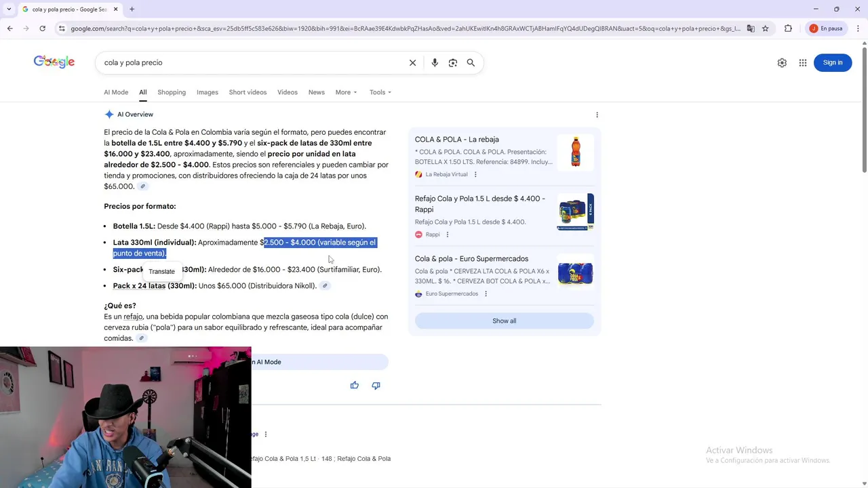
Task: Expand the More dropdown
Action: pyautogui.click(x=346, y=92)
